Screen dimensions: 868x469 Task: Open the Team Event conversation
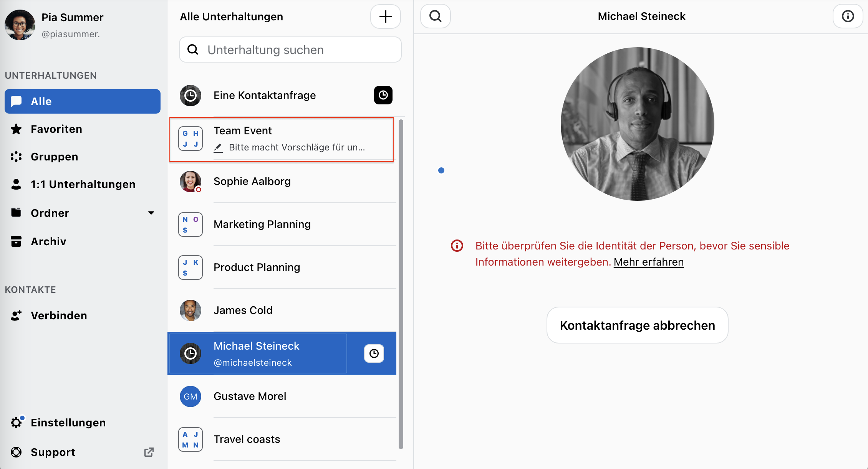tap(282, 139)
